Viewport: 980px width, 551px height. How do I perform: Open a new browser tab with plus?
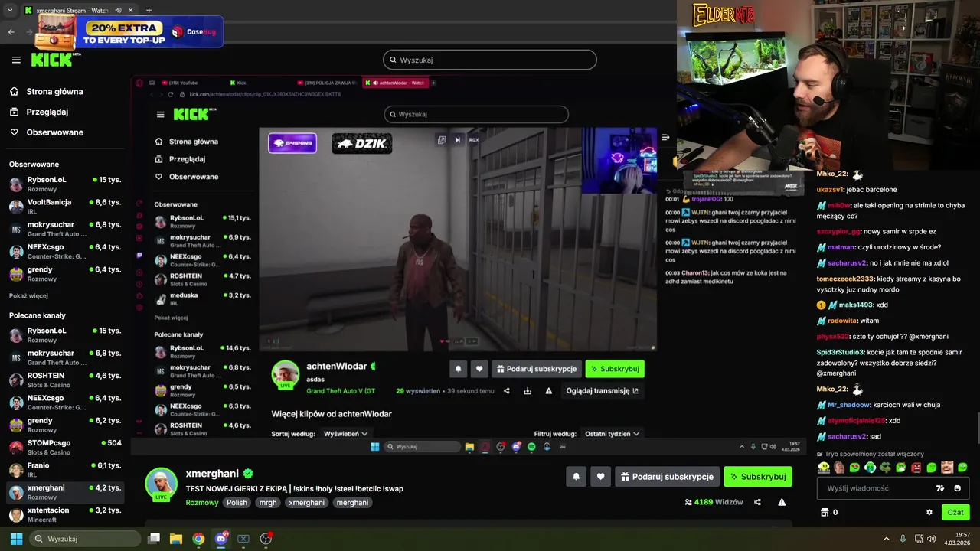pos(149,10)
